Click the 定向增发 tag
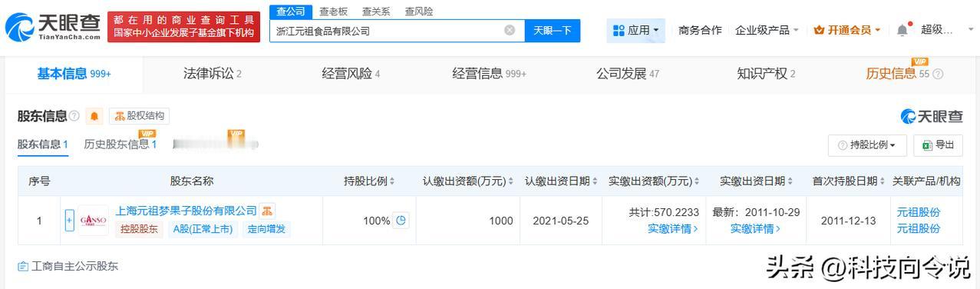The image size is (980, 289). click(266, 229)
